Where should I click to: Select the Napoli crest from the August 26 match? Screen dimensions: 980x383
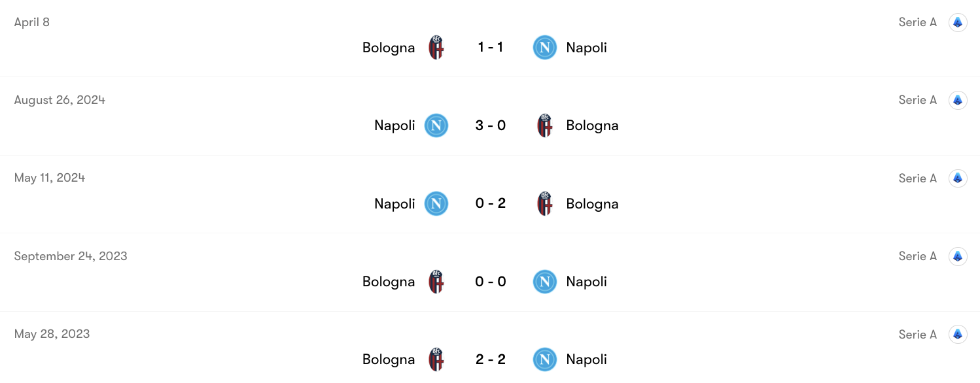[x=436, y=125]
